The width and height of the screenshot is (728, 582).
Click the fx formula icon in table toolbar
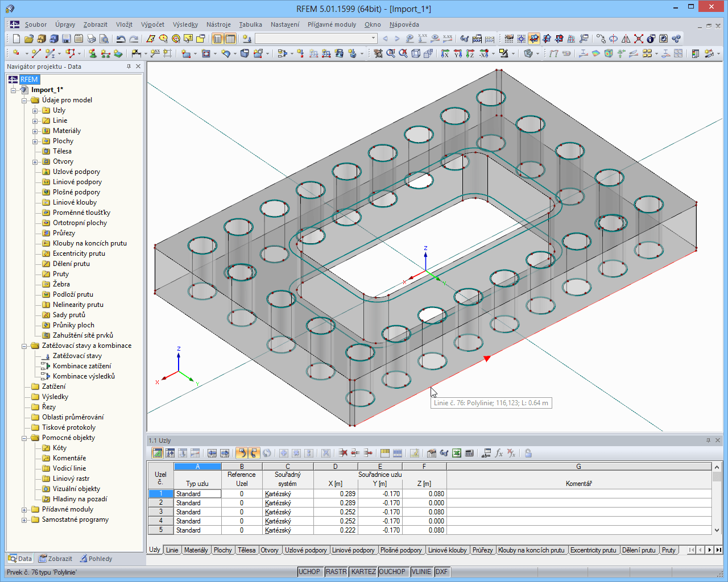pos(499,453)
